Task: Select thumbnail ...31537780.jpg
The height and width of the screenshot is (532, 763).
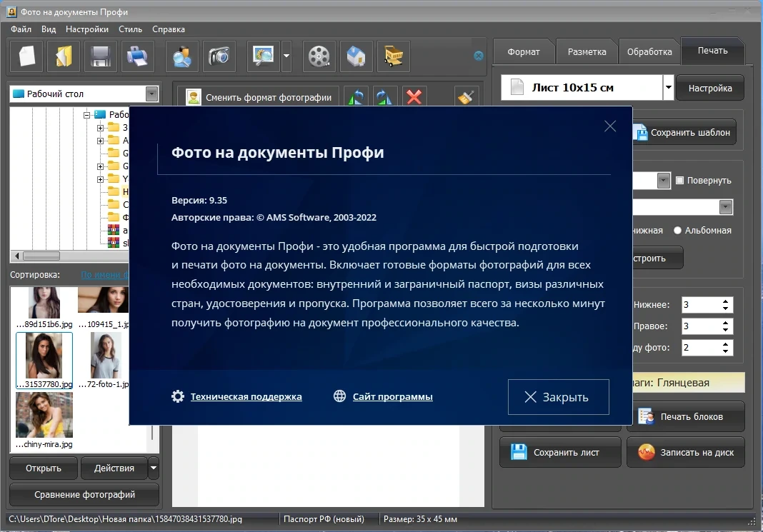Action: point(44,361)
